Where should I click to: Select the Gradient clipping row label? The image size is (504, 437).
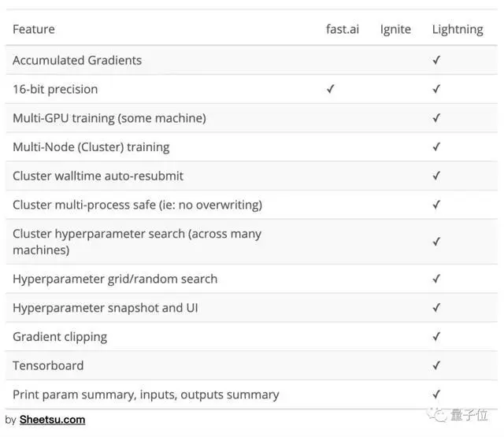tap(60, 337)
